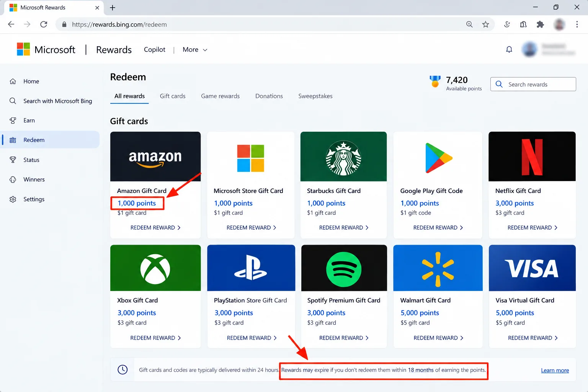588x392 pixels.
Task: Open the PlayStation Store card image
Action: tap(251, 268)
